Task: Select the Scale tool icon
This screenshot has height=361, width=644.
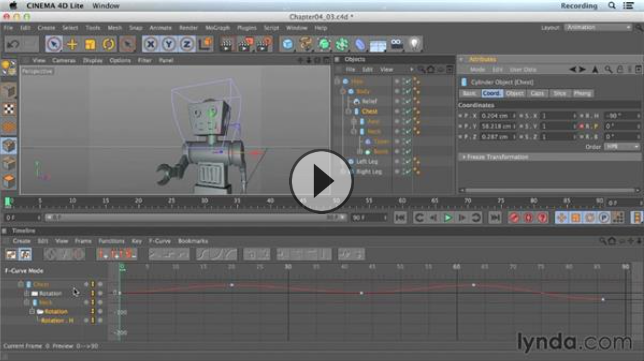Action: pyautogui.click(x=91, y=44)
